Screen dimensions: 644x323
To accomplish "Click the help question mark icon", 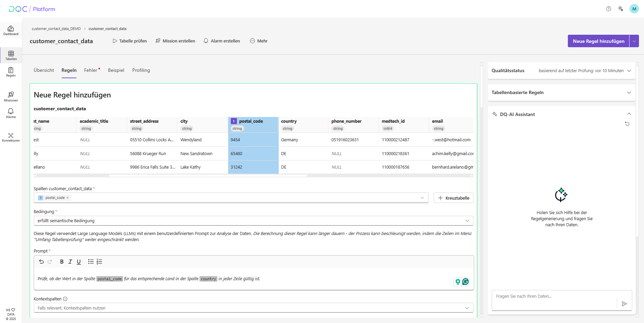I will (x=608, y=9).
